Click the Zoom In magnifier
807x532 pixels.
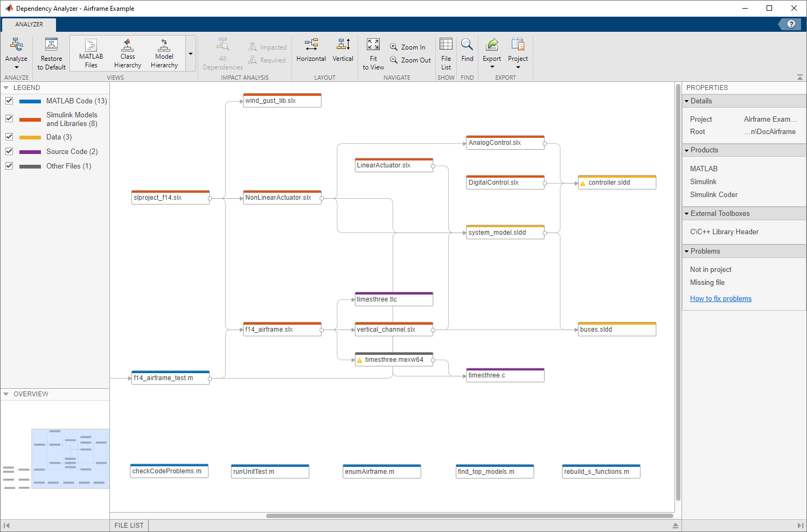394,47
